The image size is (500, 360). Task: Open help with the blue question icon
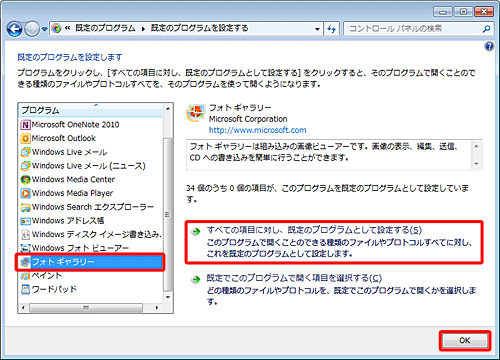click(x=489, y=46)
